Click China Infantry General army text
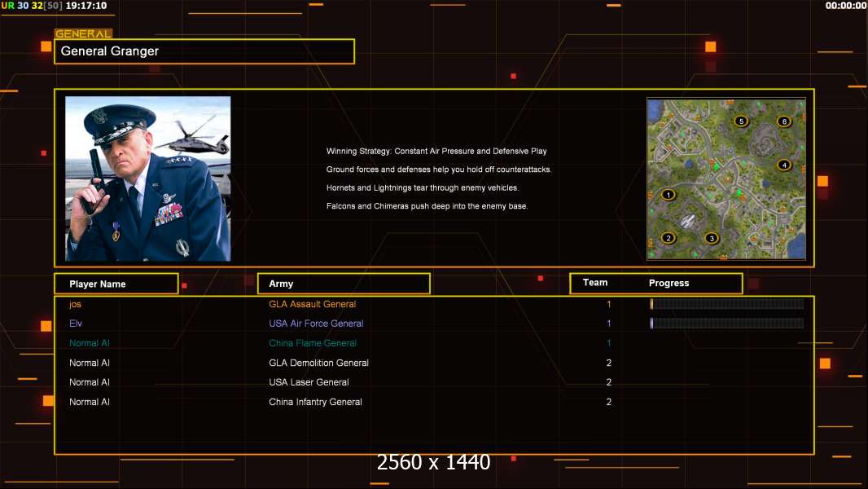The width and height of the screenshot is (868, 489). pos(316,402)
